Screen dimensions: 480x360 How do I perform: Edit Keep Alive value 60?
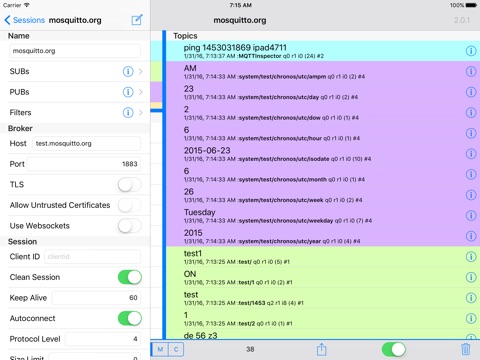tap(96, 298)
